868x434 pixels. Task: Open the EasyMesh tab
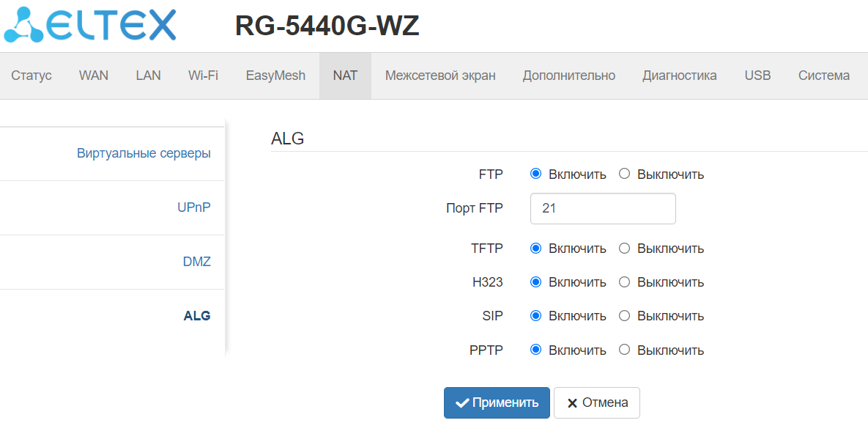[275, 76]
